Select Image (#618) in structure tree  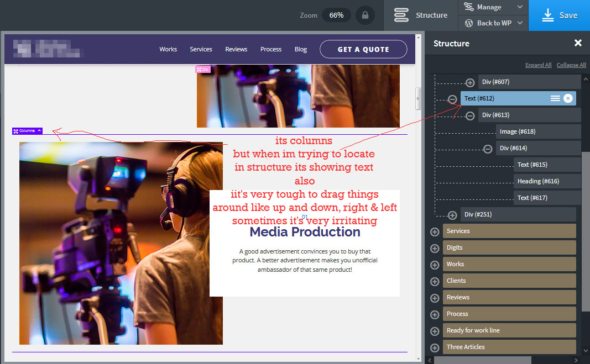[x=538, y=131]
